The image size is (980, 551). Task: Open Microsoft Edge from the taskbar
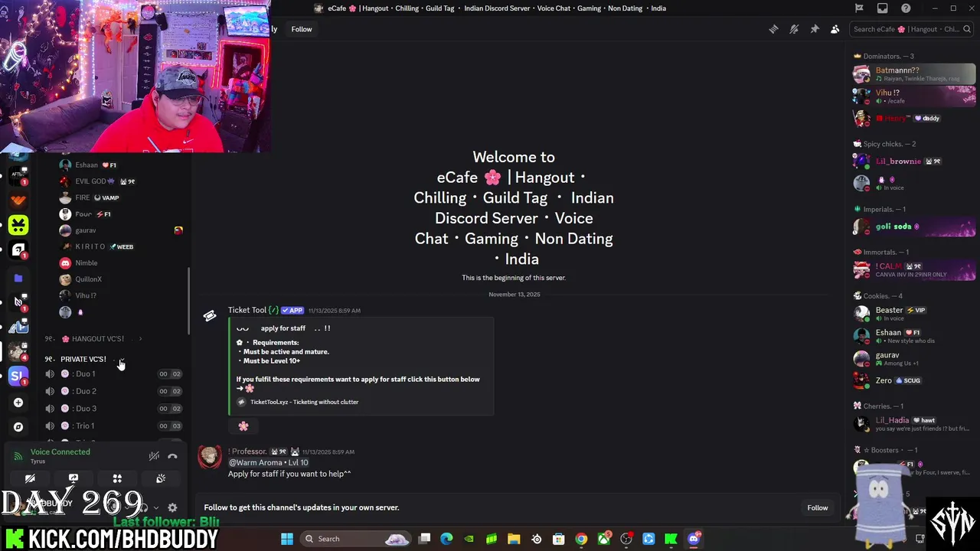click(x=446, y=539)
